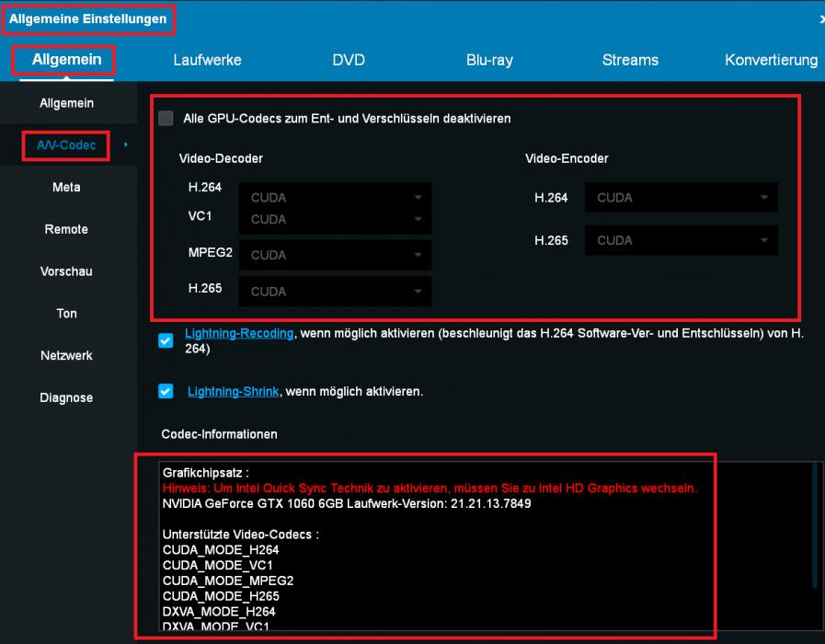Open the DVD tab
The width and height of the screenshot is (825, 644).
coord(349,60)
